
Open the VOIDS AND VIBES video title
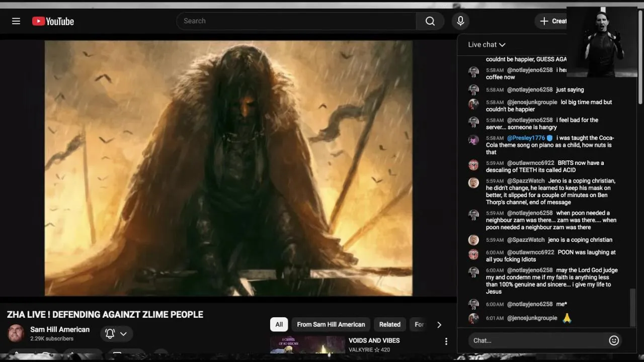point(374,340)
